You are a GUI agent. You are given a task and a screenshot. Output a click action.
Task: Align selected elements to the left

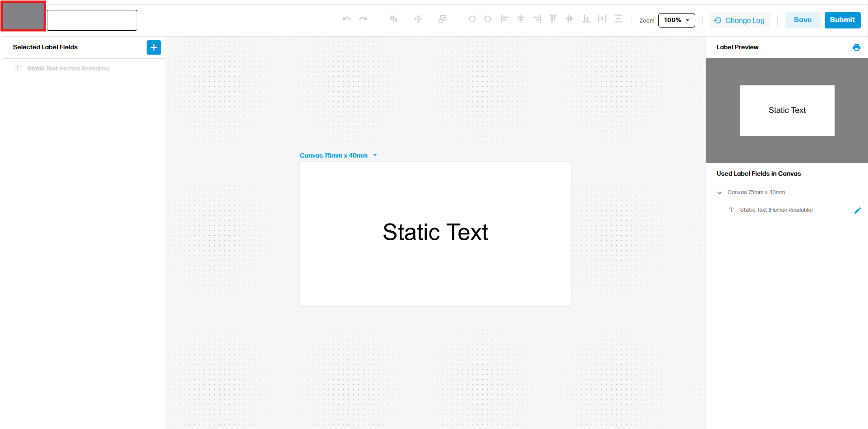click(x=504, y=19)
